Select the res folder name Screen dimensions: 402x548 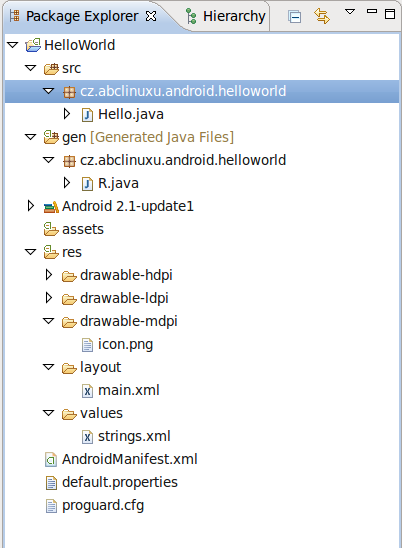coord(72,252)
